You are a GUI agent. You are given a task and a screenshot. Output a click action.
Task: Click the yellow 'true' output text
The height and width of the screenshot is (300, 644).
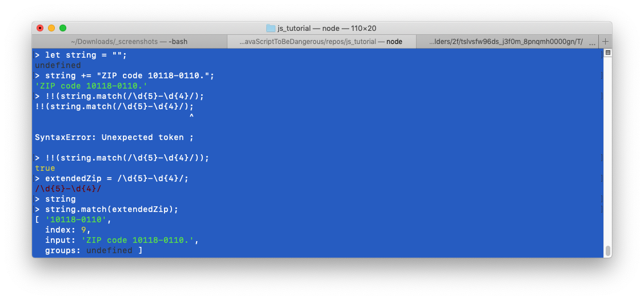pos(45,168)
